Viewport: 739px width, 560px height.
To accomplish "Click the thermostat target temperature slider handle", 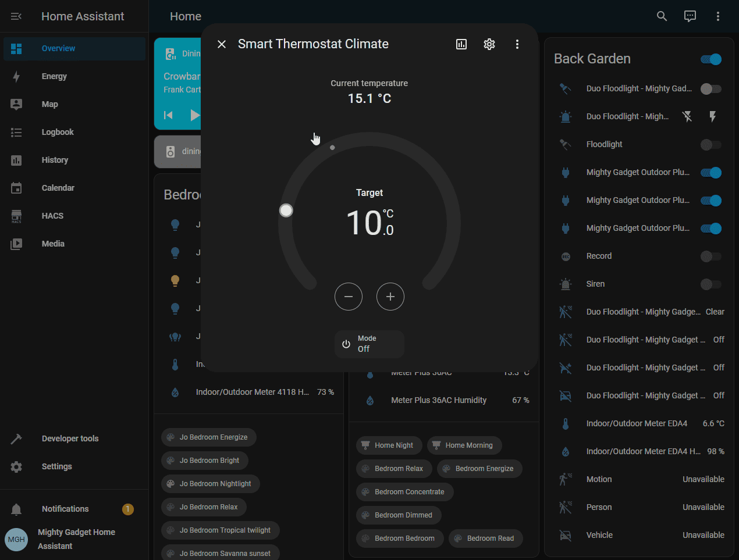I will [286, 211].
